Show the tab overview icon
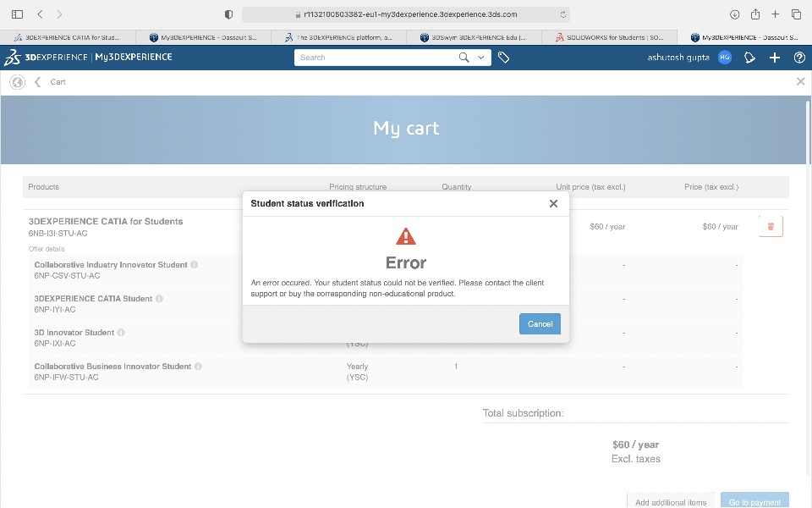Screen dimensions: 812x508 pyautogui.click(x=796, y=14)
